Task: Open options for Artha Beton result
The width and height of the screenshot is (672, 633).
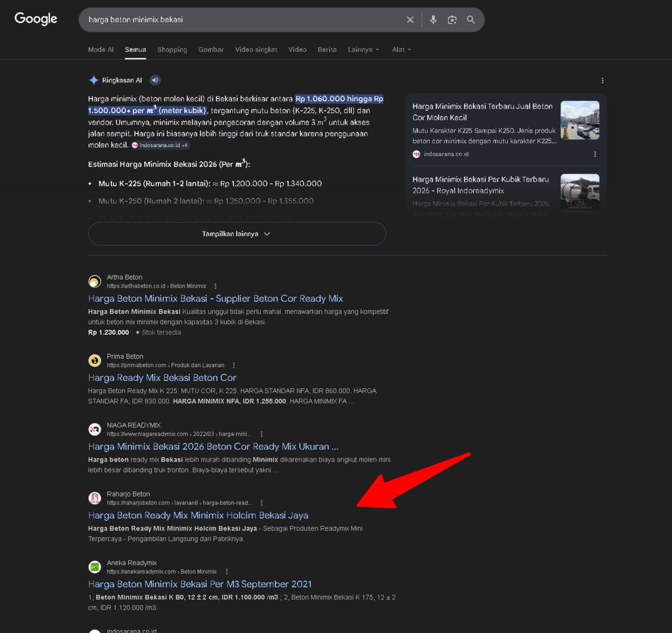Action: click(x=216, y=286)
